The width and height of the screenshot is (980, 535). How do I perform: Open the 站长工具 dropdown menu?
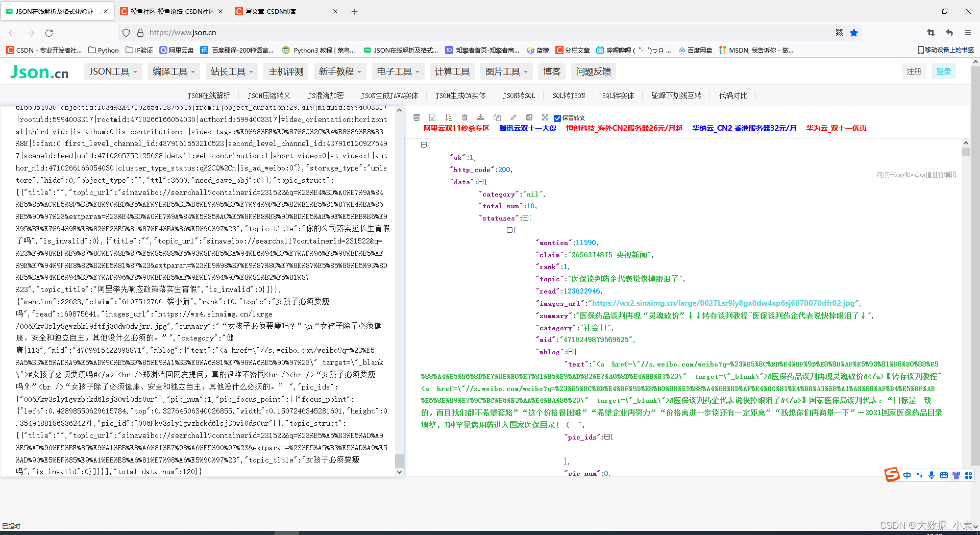click(x=232, y=71)
